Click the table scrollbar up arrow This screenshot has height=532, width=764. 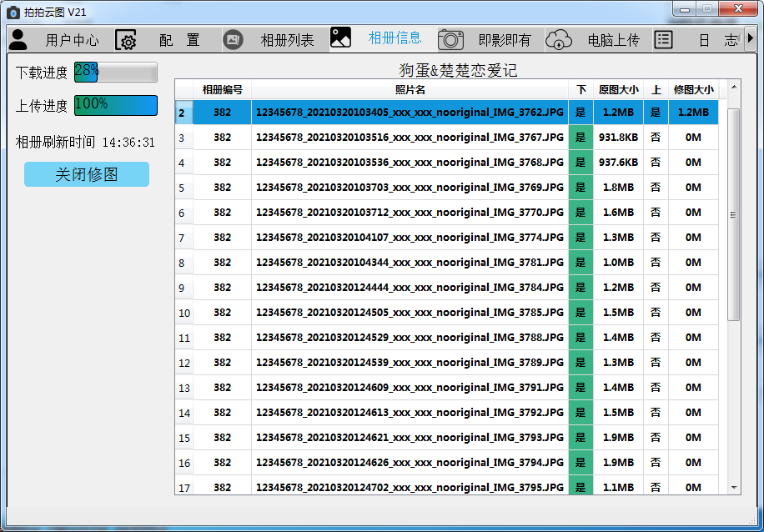[x=734, y=87]
